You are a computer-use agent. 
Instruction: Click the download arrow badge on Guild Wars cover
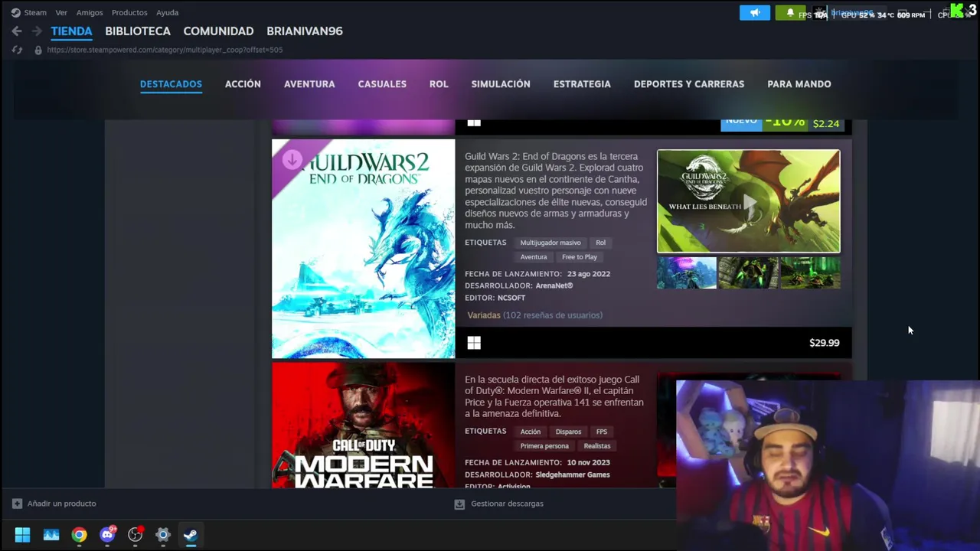click(292, 160)
